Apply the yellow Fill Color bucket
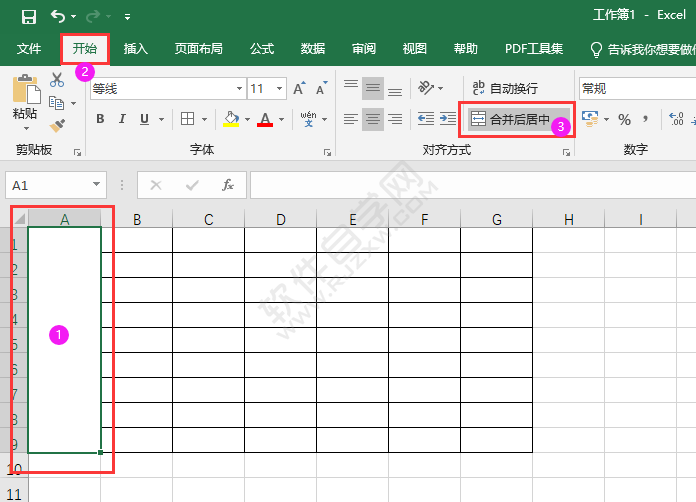Image resolution: width=696 pixels, height=502 pixels. pyautogui.click(x=231, y=119)
